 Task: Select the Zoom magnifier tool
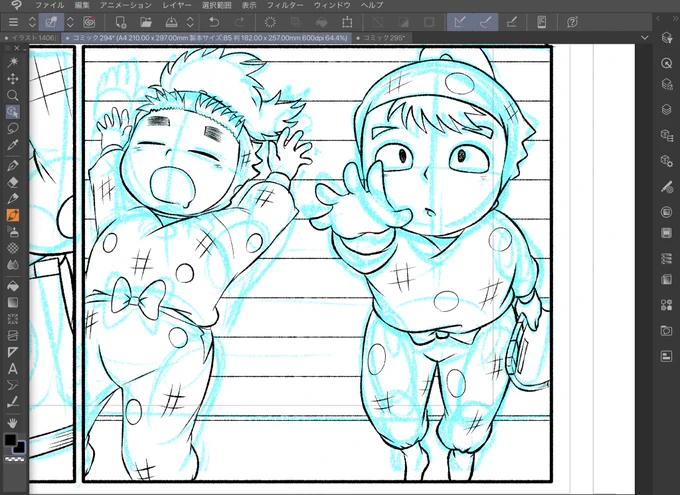point(13,95)
